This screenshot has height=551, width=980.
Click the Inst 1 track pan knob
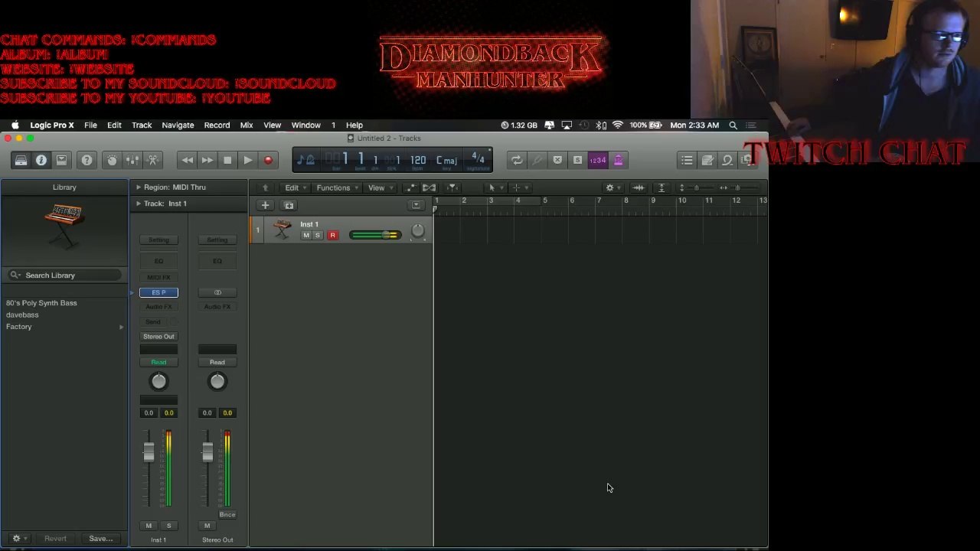(417, 230)
